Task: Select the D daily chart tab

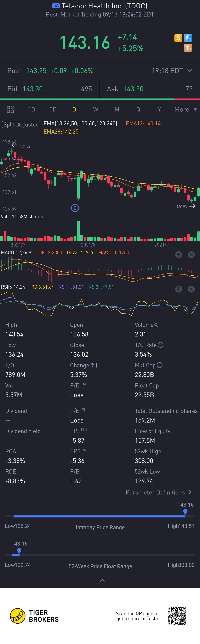Action: pyautogui.click(x=74, y=109)
